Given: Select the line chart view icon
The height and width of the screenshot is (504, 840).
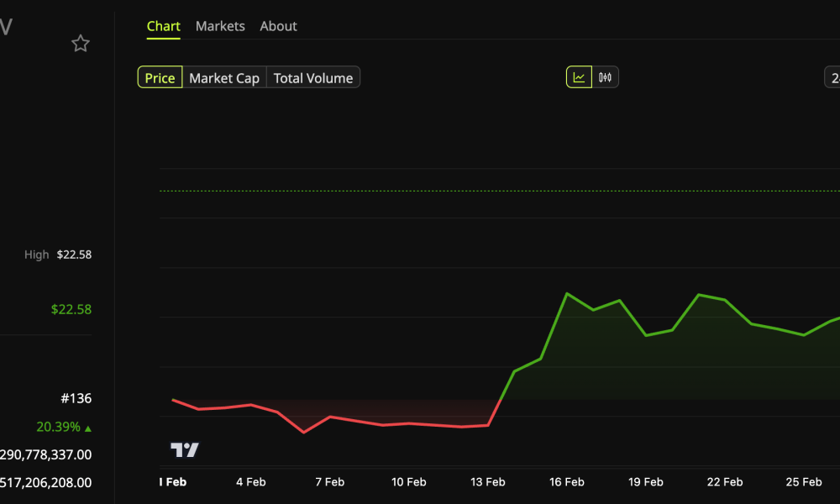Looking at the screenshot, I should [579, 76].
